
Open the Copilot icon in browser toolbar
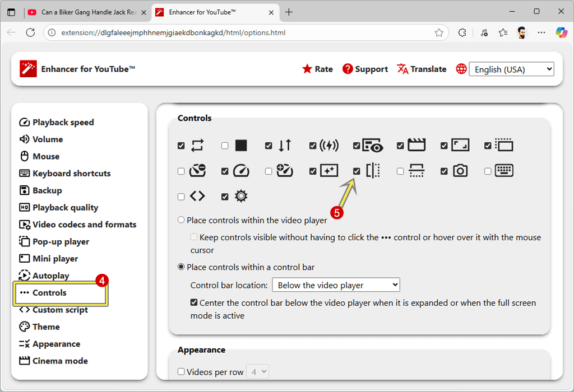561,32
